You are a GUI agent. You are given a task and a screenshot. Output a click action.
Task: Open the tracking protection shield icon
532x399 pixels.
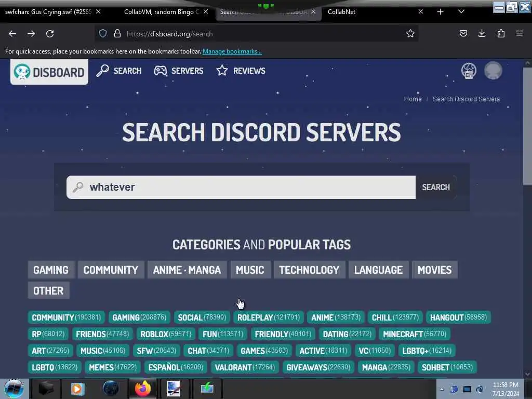click(x=103, y=34)
